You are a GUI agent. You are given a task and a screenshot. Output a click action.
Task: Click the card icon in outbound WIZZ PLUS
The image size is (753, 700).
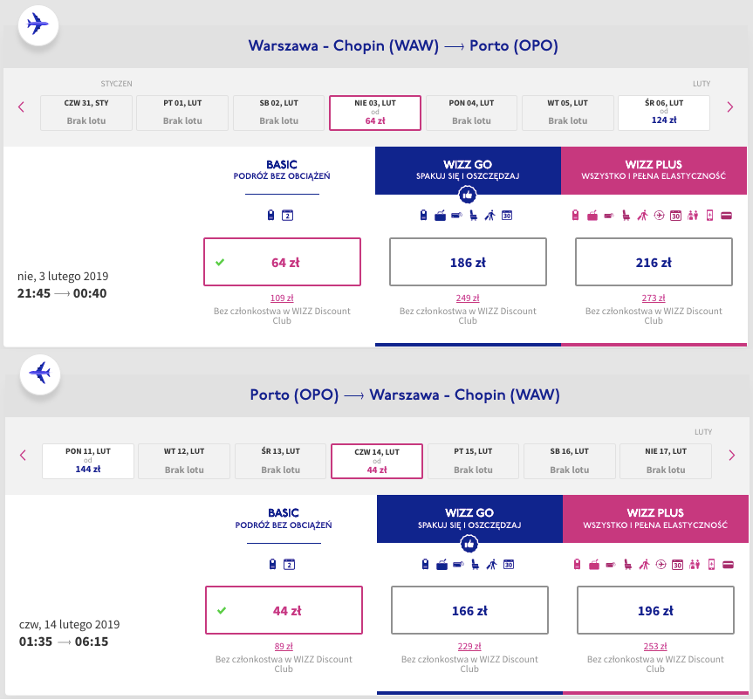coord(726,216)
